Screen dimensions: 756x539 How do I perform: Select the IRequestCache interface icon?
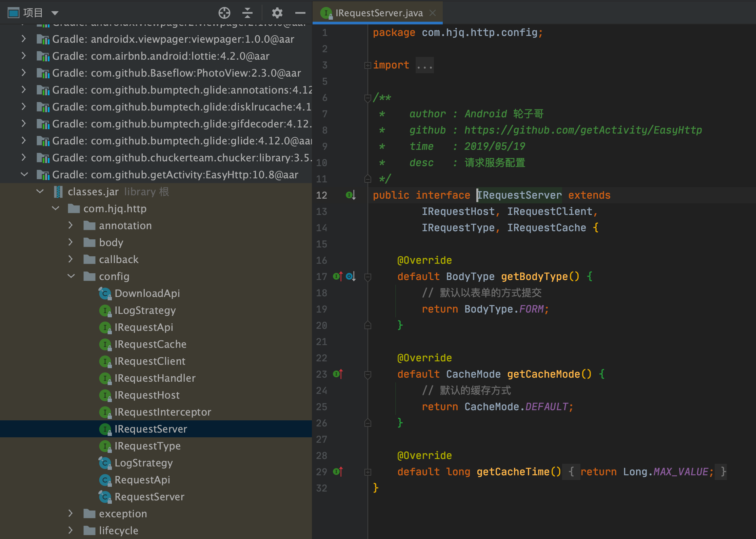coord(105,344)
